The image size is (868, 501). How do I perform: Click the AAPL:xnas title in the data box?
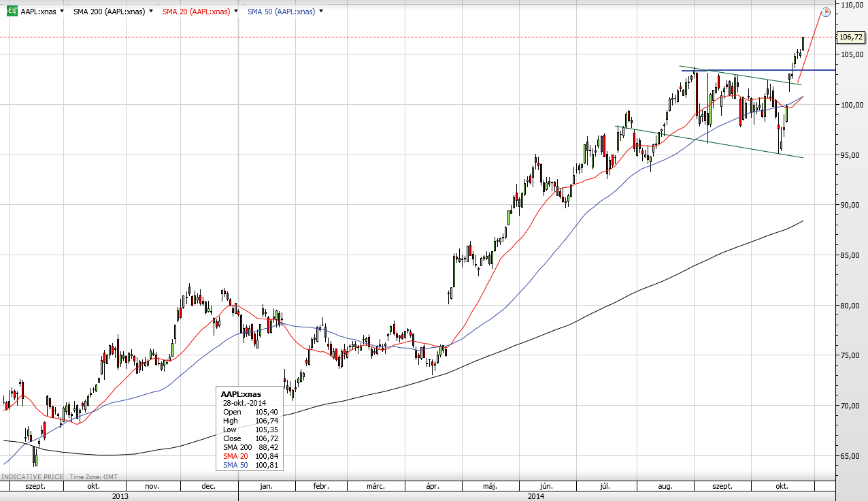click(241, 393)
